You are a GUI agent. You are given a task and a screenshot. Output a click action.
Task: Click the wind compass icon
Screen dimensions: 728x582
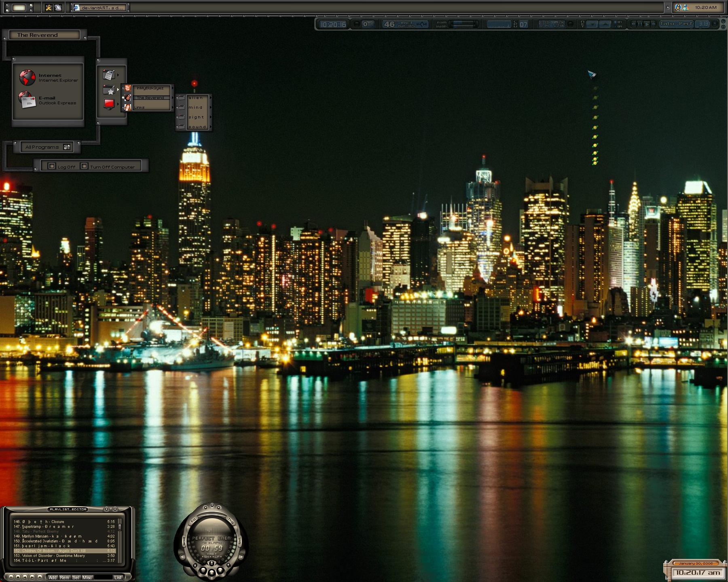[x=422, y=24]
